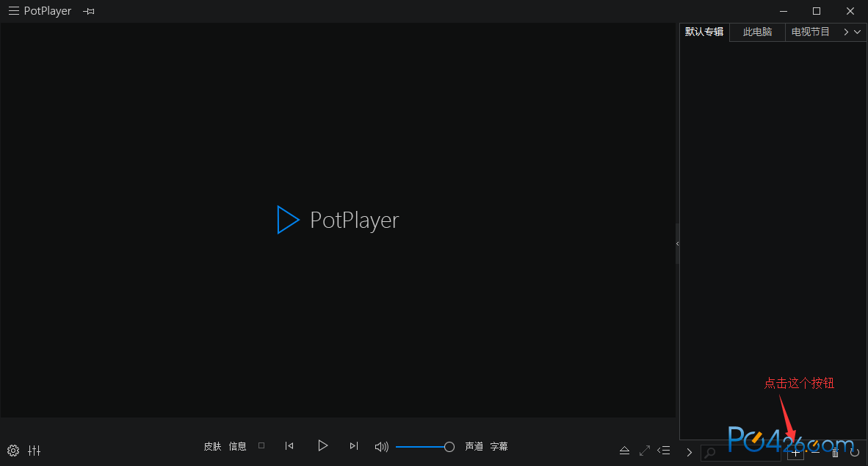The height and width of the screenshot is (466, 868).
Task: Minimize the PotPlayer window
Action: pyautogui.click(x=784, y=11)
